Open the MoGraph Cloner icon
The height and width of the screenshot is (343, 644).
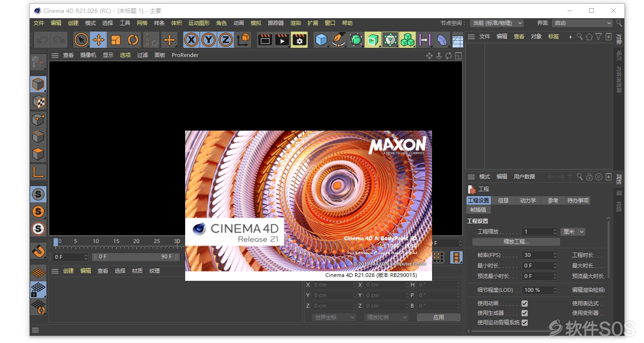point(407,40)
